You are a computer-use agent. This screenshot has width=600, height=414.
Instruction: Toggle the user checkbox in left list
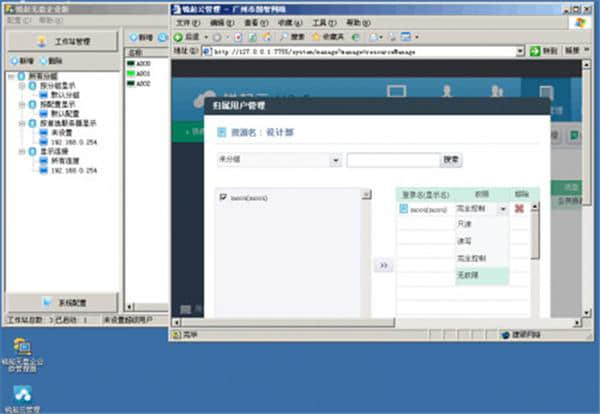point(223,197)
